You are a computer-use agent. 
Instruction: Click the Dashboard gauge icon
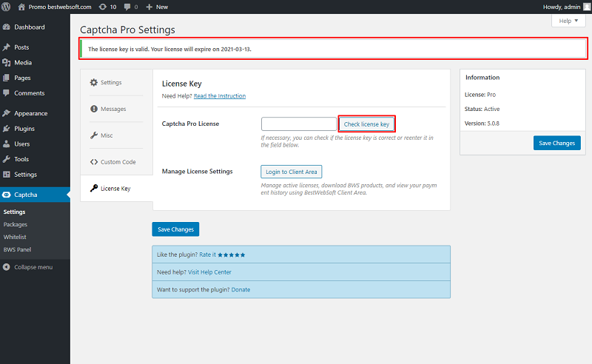click(6, 27)
